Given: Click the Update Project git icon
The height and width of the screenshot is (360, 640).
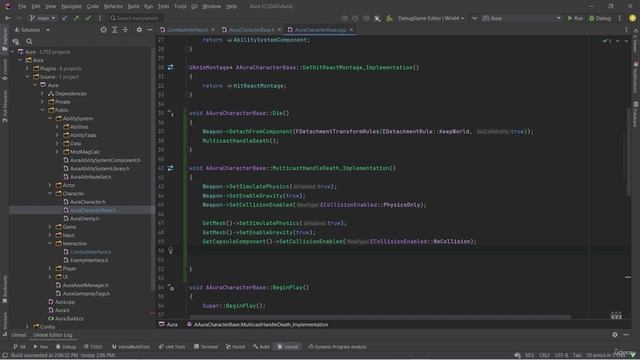Looking at the screenshot, I should coord(64,18).
